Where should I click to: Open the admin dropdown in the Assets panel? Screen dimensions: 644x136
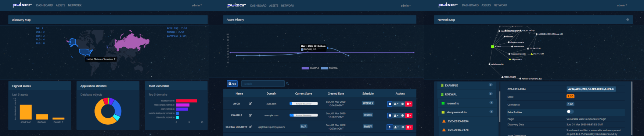click(x=406, y=5)
